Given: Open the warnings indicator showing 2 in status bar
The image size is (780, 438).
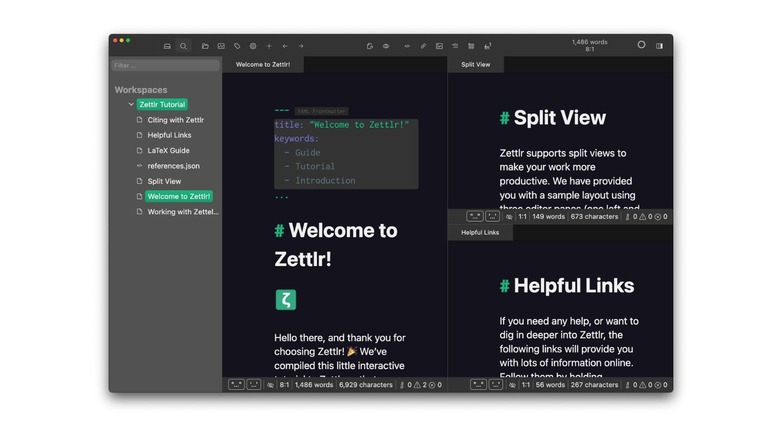Looking at the screenshot, I should pos(420,385).
